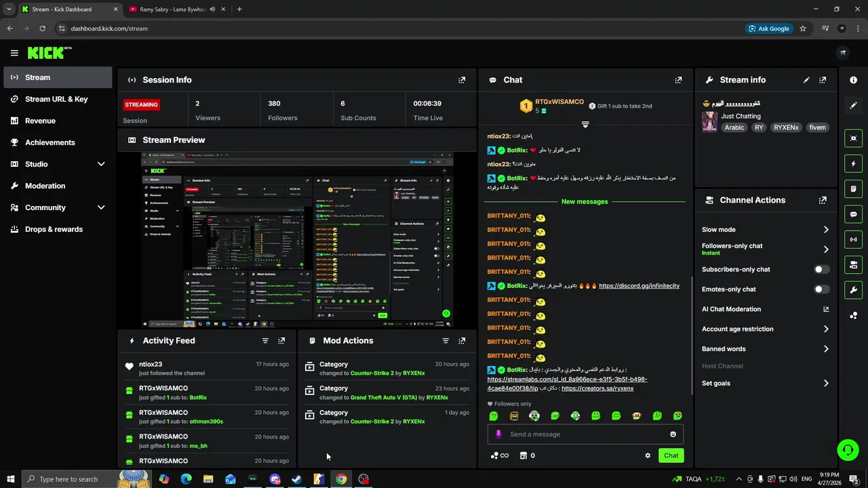Open the green headset support button
This screenshot has height=488, width=868.
pyautogui.click(x=847, y=449)
